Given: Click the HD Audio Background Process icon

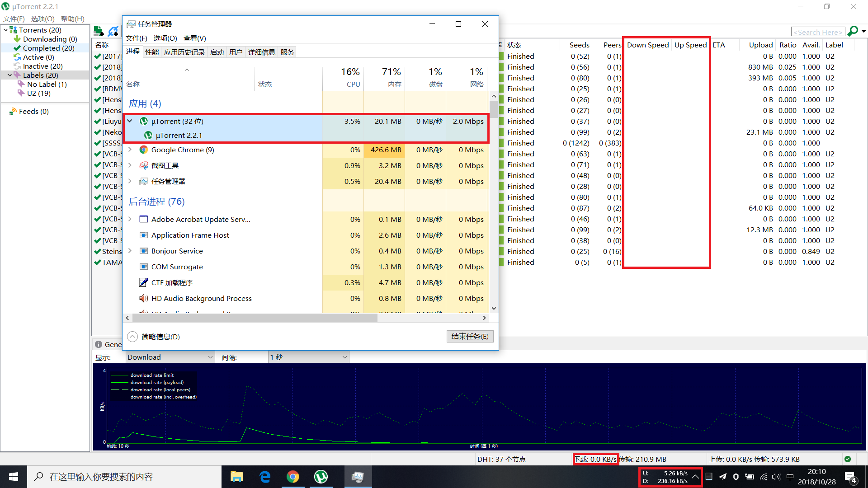Looking at the screenshot, I should 144,298.
